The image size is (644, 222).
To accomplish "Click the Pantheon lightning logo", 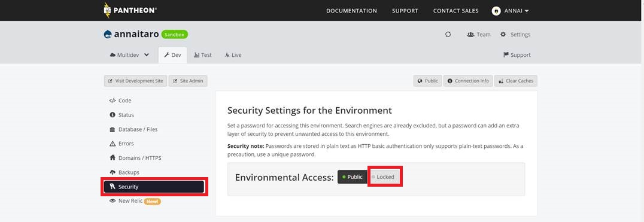I will coord(107,10).
